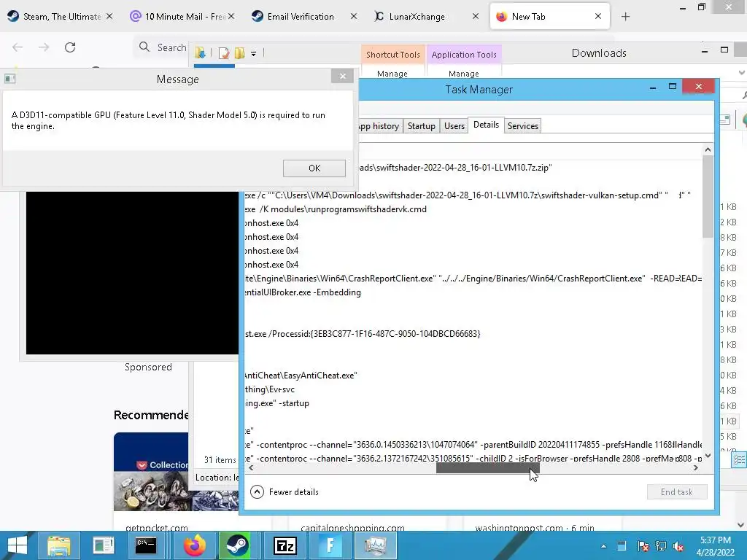Viewport: 747px width, 560px height.
Task: Open Firefox from the taskbar
Action: (x=194, y=545)
